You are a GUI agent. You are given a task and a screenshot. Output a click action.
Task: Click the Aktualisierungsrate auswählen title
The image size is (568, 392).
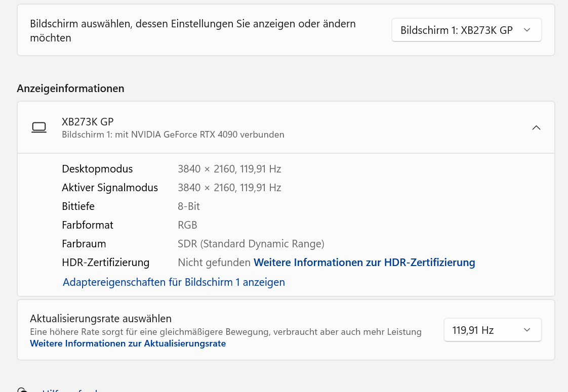101,319
